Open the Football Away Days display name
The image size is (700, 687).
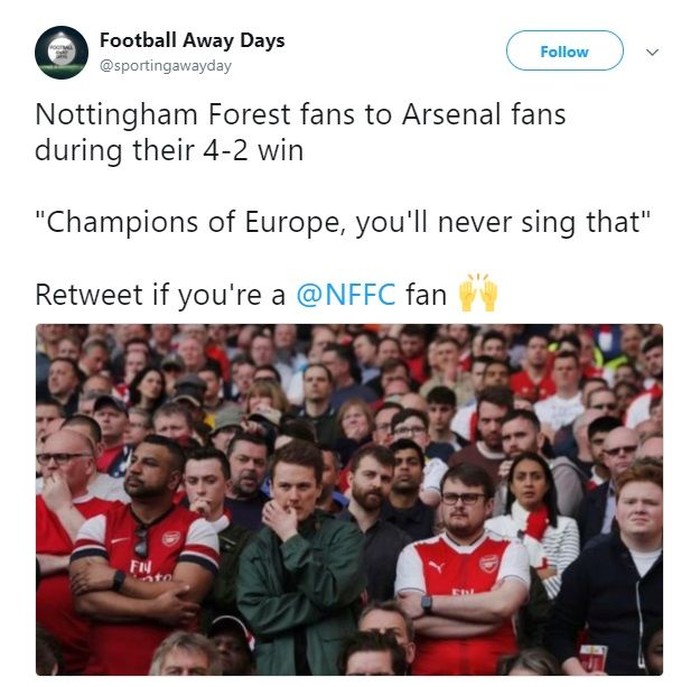pyautogui.click(x=192, y=40)
